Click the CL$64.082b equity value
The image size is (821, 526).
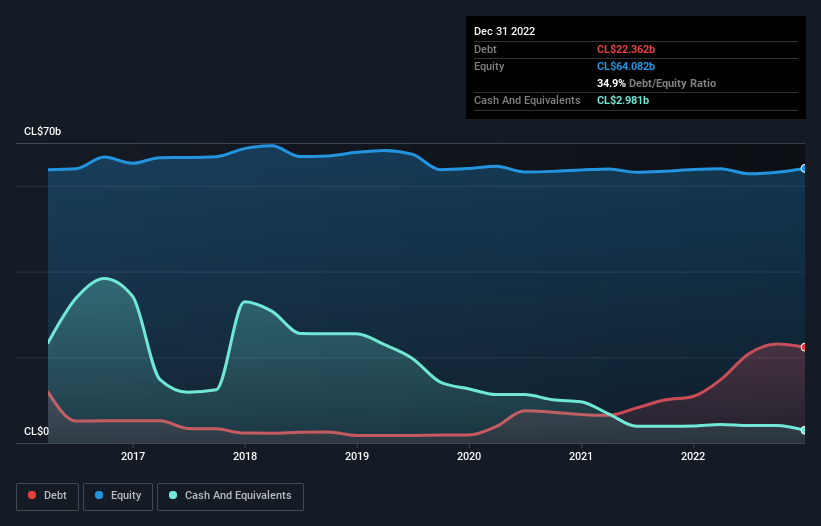pos(626,66)
